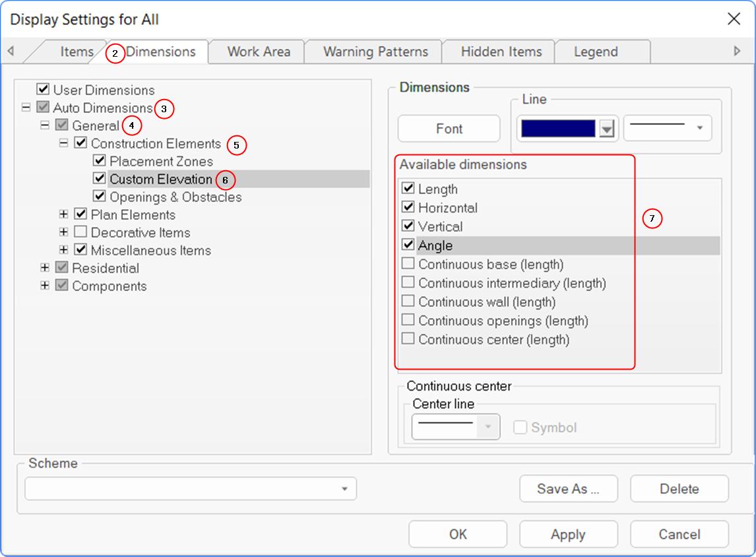Open the line style dropdown

point(668,128)
